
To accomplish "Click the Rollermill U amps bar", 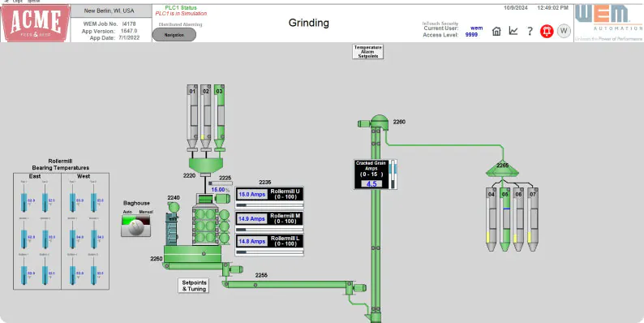I will [x=270, y=205].
